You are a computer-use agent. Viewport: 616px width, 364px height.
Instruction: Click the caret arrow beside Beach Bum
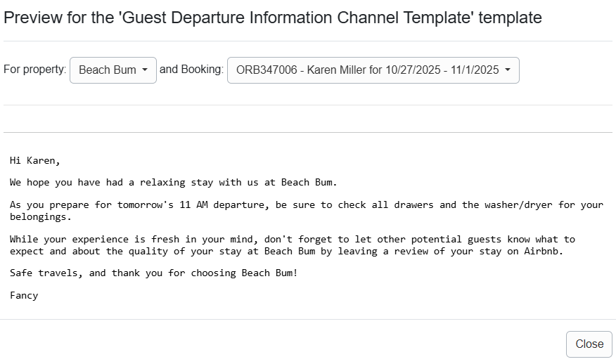145,70
